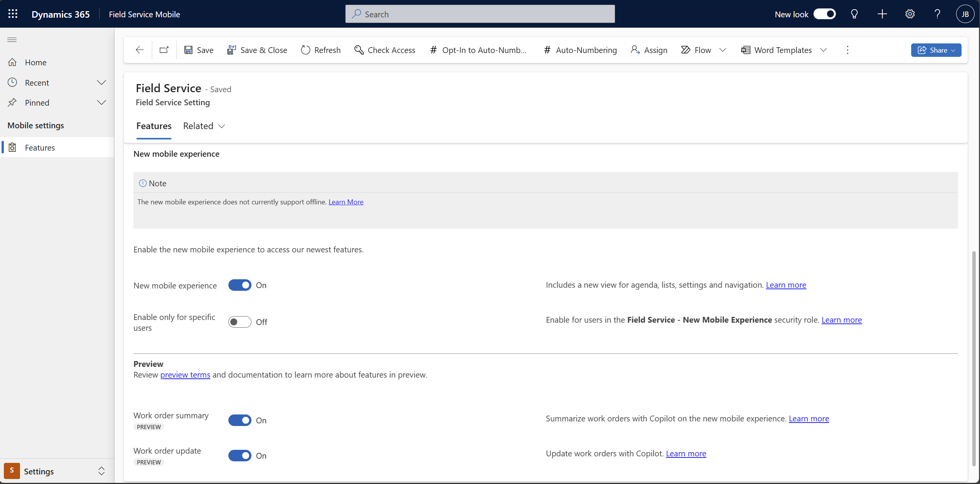Click the Learn more link for new mobile experience

(785, 285)
